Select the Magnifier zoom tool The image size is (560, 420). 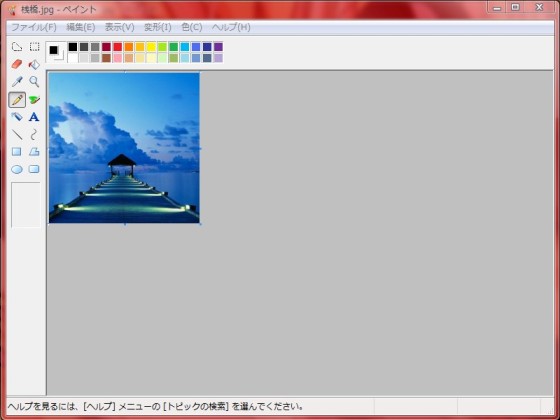coord(34,82)
